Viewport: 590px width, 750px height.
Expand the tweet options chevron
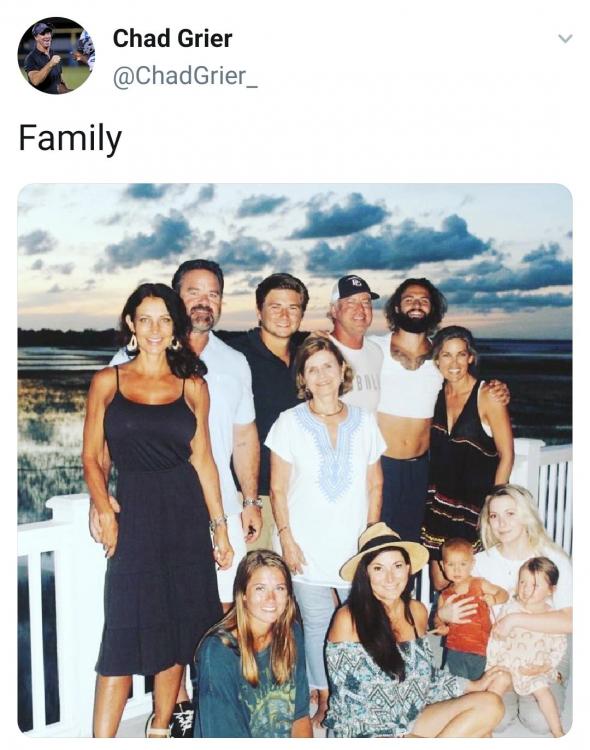pyautogui.click(x=566, y=38)
